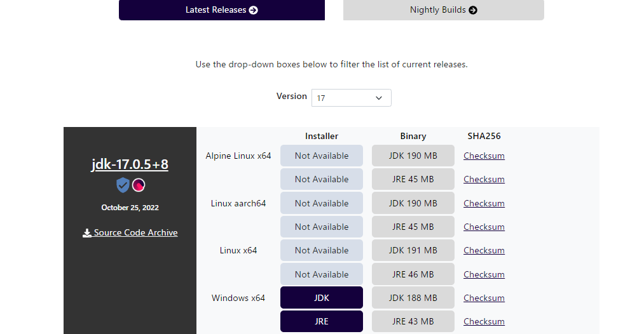The height and width of the screenshot is (334, 644).
Task: Open Checksum for Alpine Linux JDK binary
Action: click(x=484, y=156)
